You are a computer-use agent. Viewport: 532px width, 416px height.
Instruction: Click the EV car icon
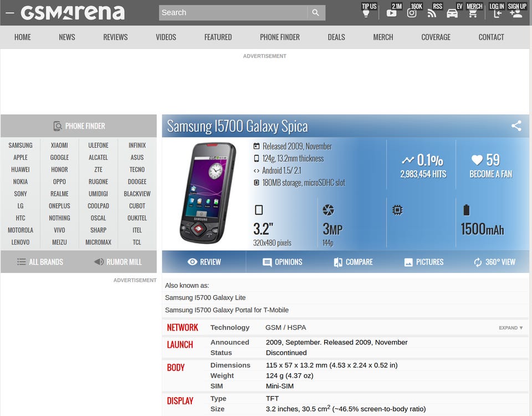click(452, 13)
